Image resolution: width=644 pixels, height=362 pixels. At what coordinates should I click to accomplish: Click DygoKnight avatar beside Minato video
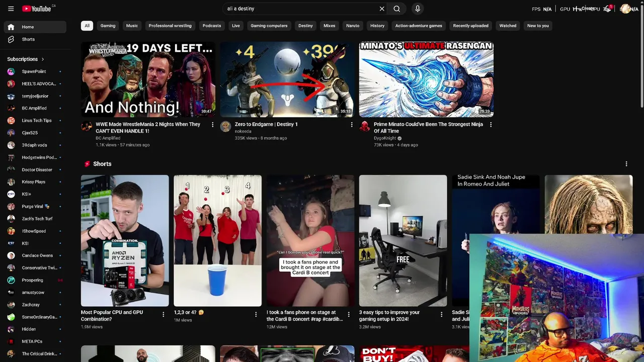[364, 126]
